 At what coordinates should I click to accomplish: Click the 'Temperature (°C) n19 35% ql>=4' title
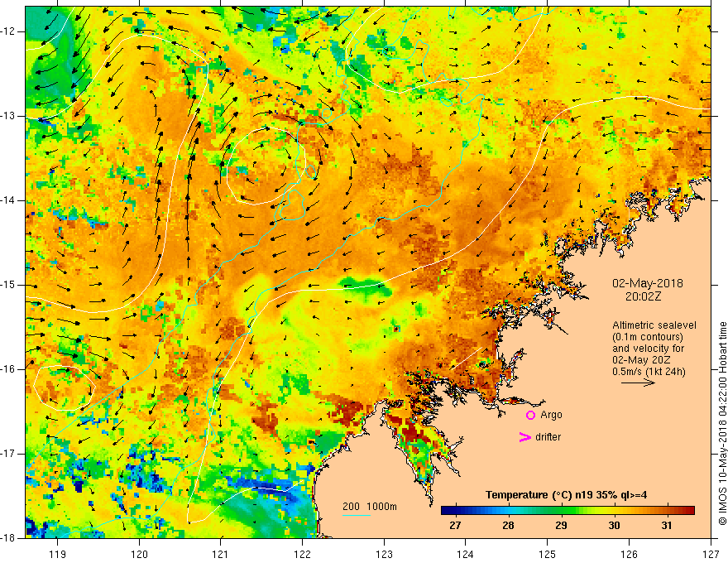tap(567, 495)
